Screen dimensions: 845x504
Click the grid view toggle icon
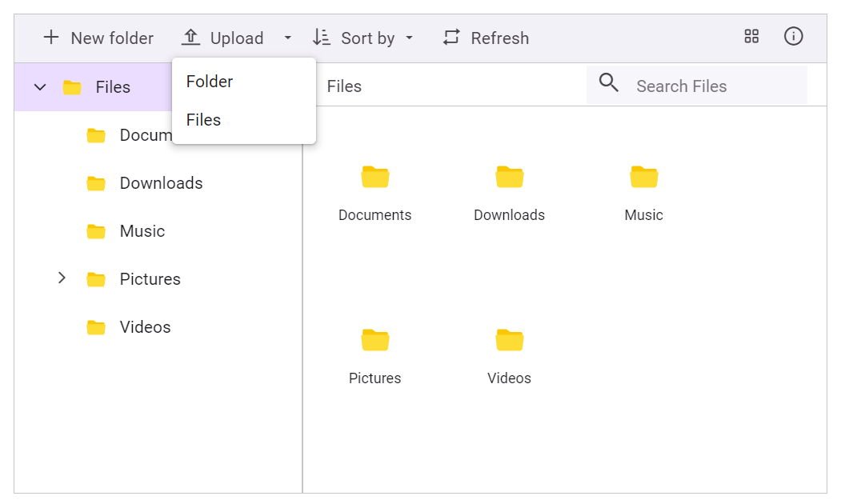click(x=751, y=36)
